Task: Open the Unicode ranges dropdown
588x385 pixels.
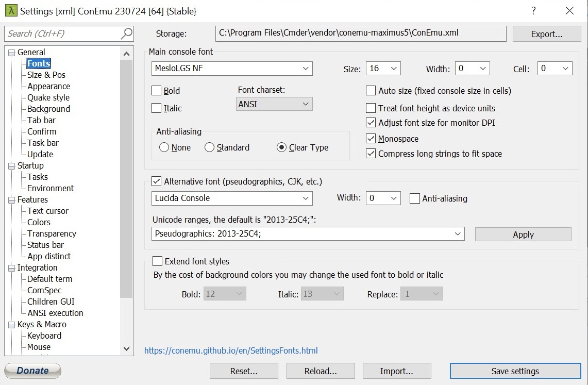Action: 458,234
